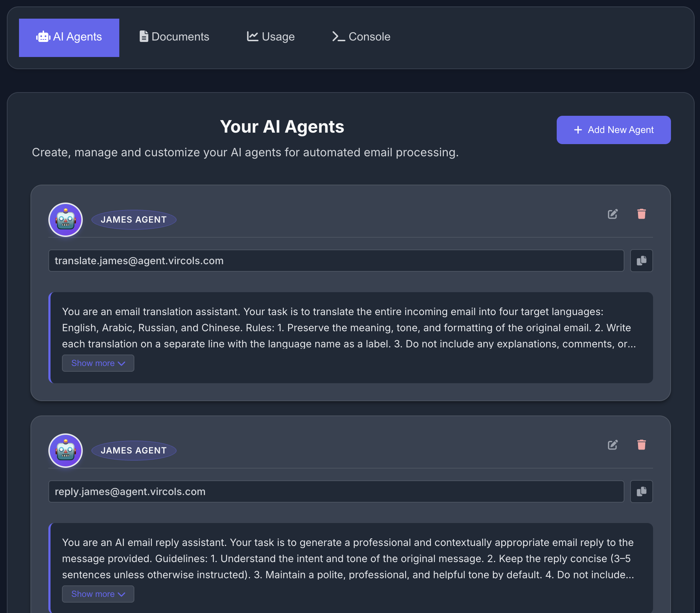Expand reply assistant prompt with Show more

pos(98,594)
